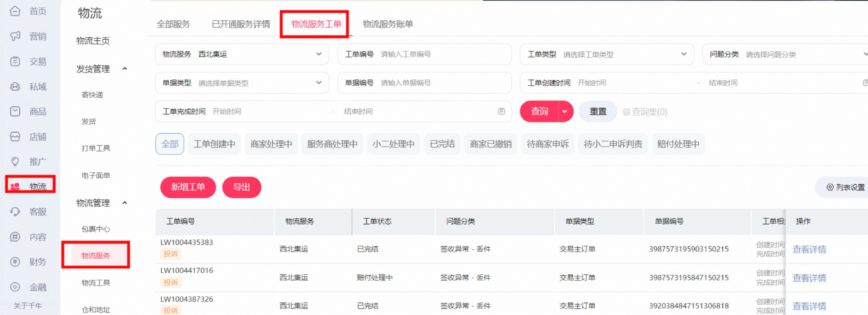
Task: Open the 推广 lightbulb icon
Action: tap(15, 161)
